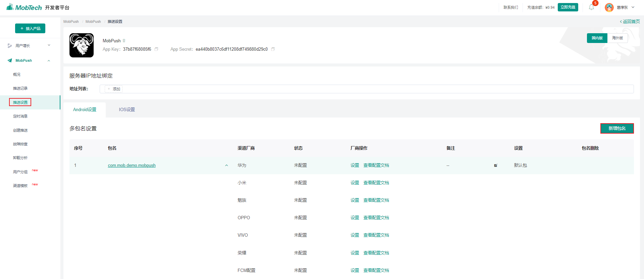This screenshot has width=644, height=279.
Task: Click 查看配置文档 for VIVO
Action: coord(376,235)
